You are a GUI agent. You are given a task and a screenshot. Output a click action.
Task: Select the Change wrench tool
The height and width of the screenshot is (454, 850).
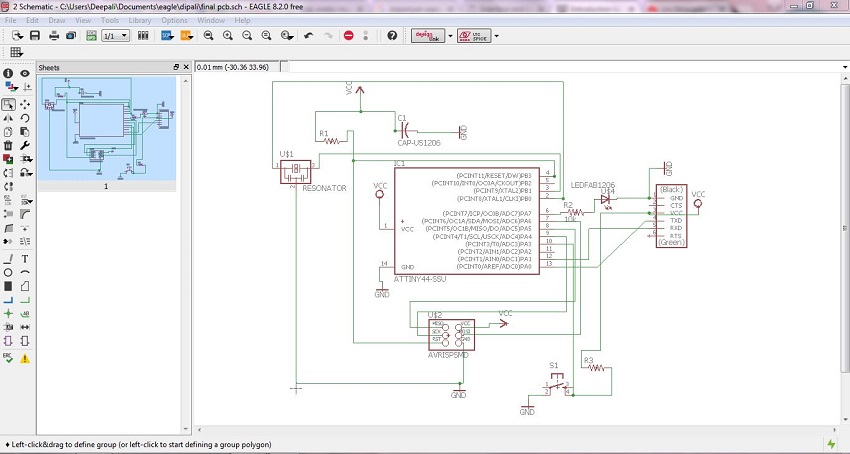pos(25,145)
